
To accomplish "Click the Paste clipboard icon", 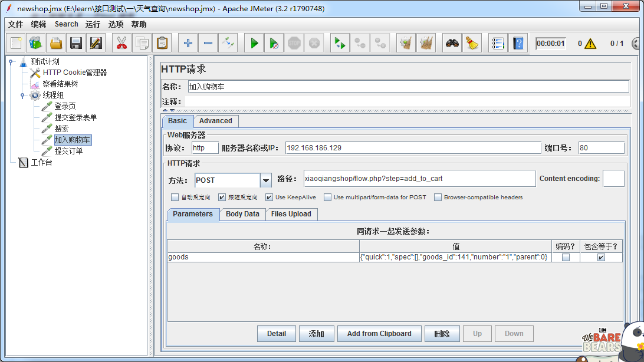I will [x=162, y=43].
